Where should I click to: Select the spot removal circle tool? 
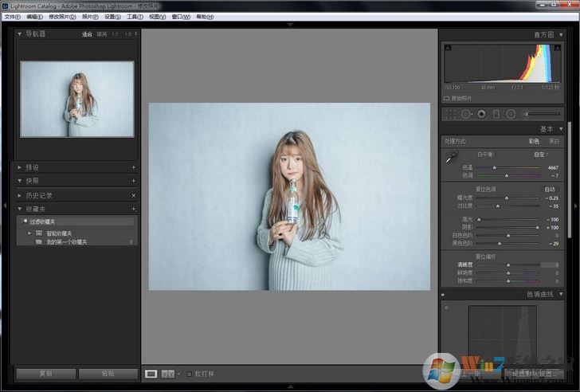point(466,114)
